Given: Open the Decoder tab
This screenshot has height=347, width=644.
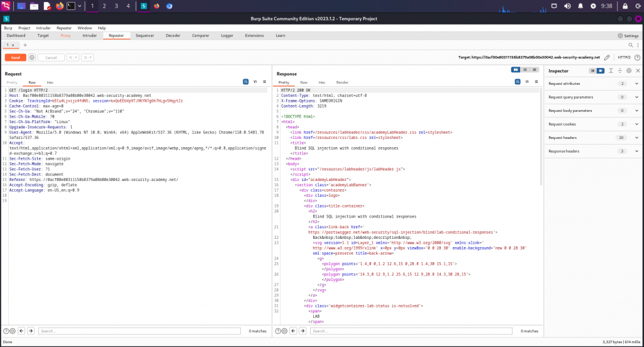Looking at the screenshot, I should [x=173, y=36].
